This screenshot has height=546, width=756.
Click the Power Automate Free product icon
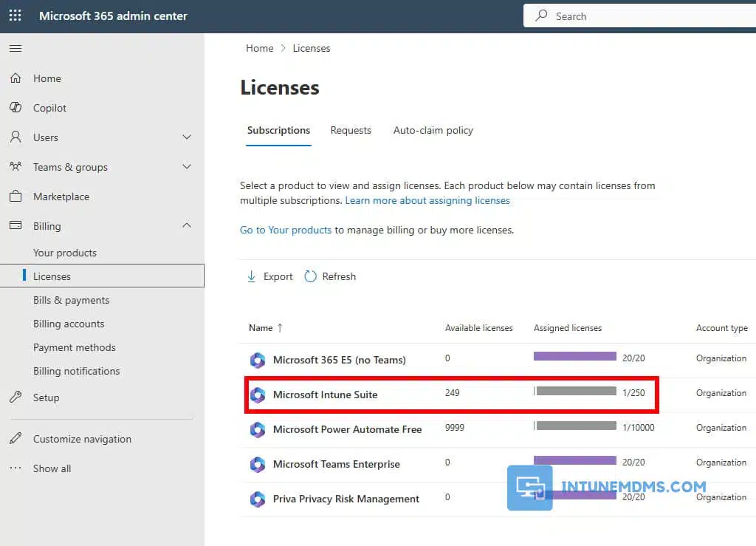point(258,429)
